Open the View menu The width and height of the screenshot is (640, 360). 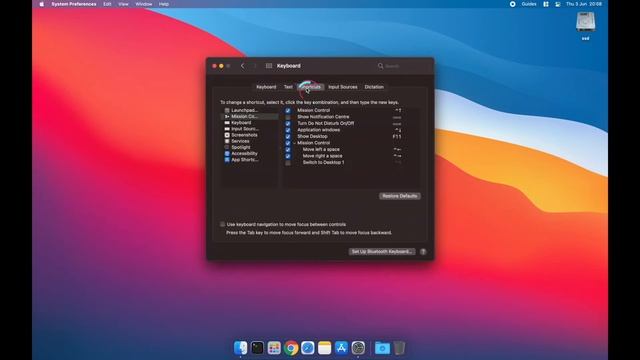click(123, 4)
